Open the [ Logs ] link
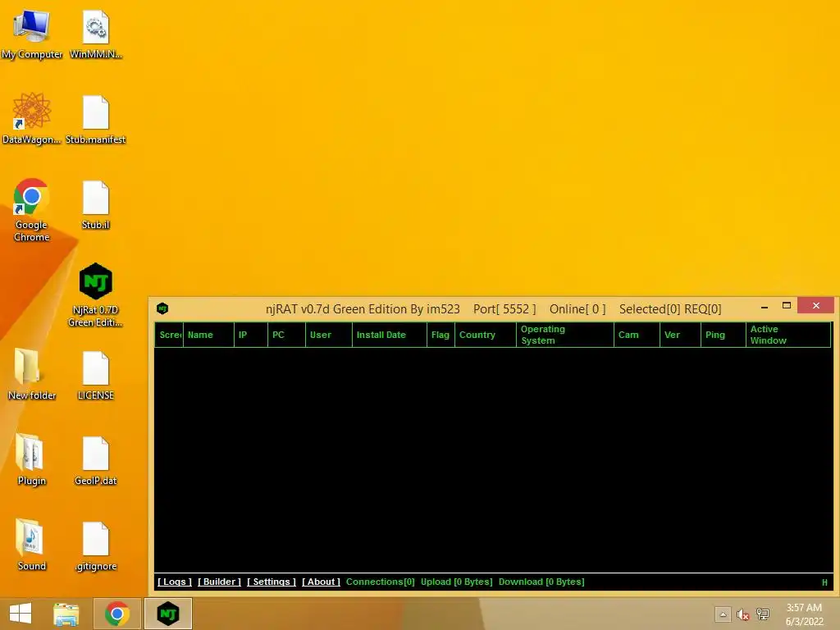 pos(175,582)
